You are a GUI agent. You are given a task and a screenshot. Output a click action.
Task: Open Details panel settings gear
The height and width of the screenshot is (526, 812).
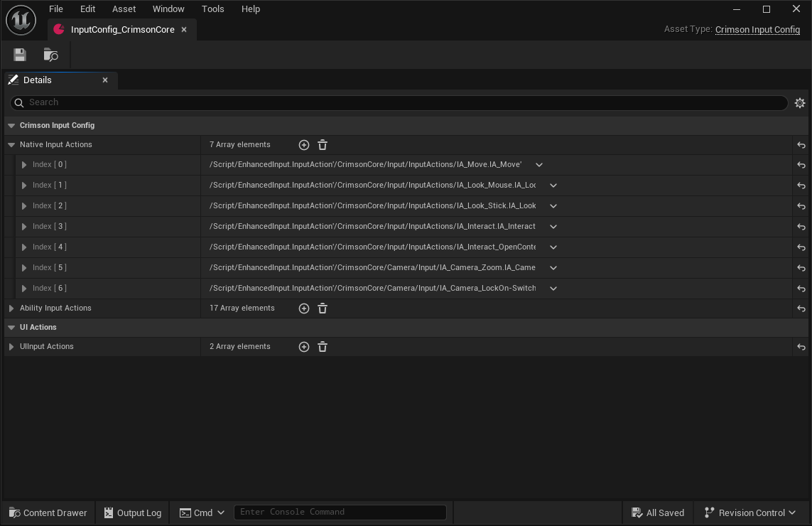coord(800,102)
